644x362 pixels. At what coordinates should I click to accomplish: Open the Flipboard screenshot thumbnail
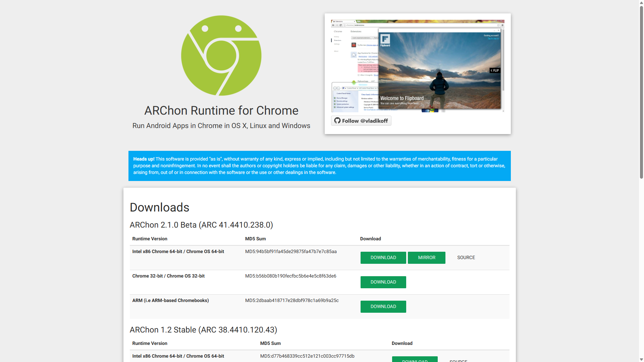[x=418, y=66]
